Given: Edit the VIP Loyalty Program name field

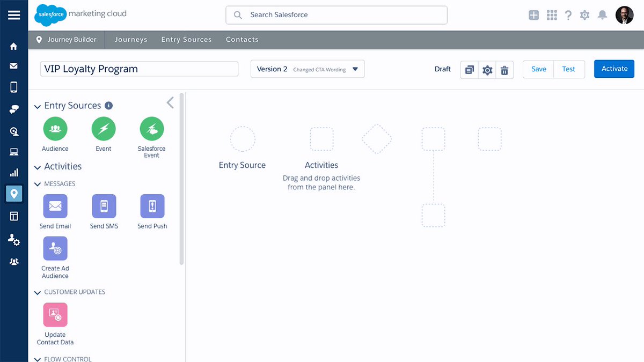Looking at the screenshot, I should coord(139,69).
